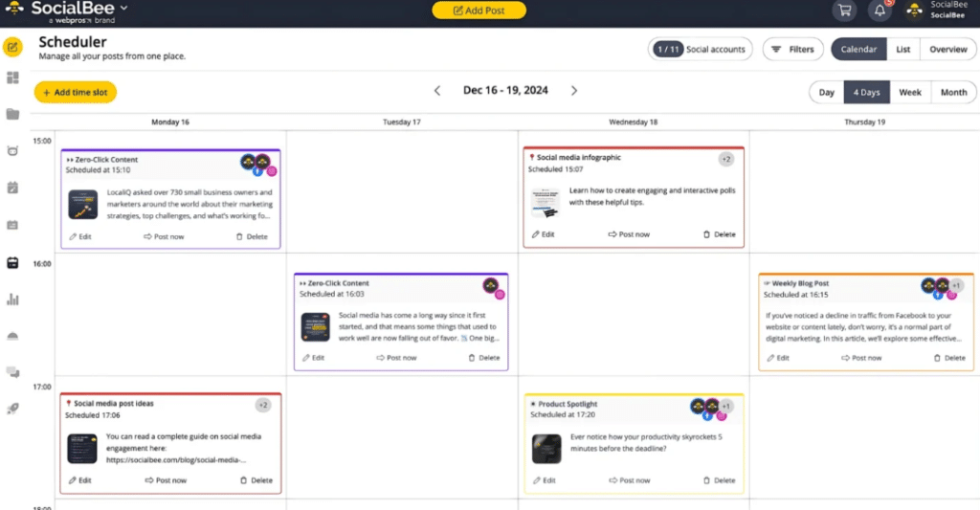Click Add time slot button
Screen dimensions: 980x510
point(75,92)
